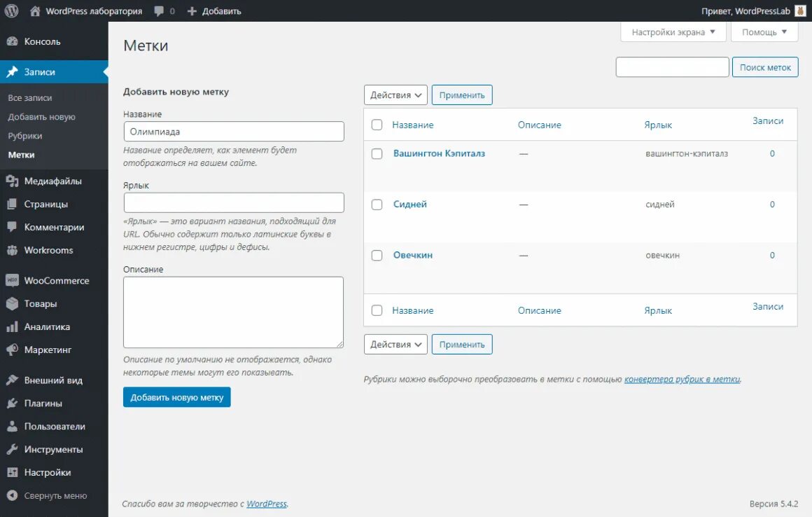Viewport: 812px width, 517px height.
Task: Click the tag search input field
Action: [672, 67]
